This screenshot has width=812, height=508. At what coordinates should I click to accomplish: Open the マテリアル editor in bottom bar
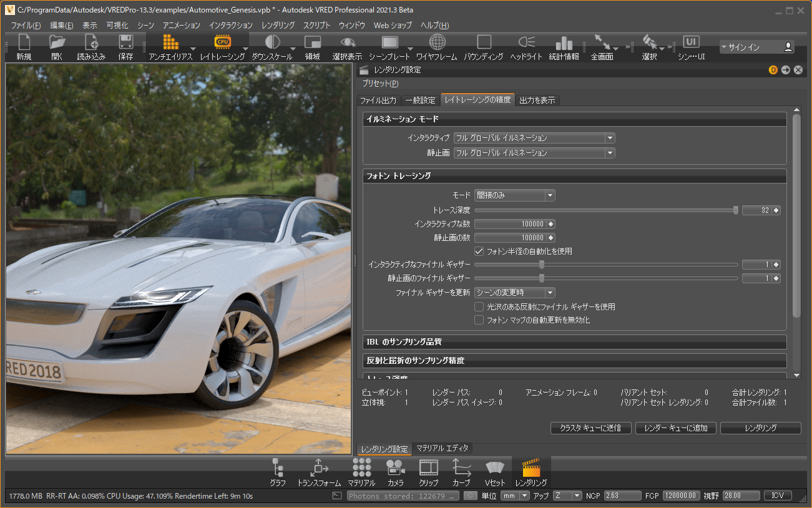tap(361, 468)
